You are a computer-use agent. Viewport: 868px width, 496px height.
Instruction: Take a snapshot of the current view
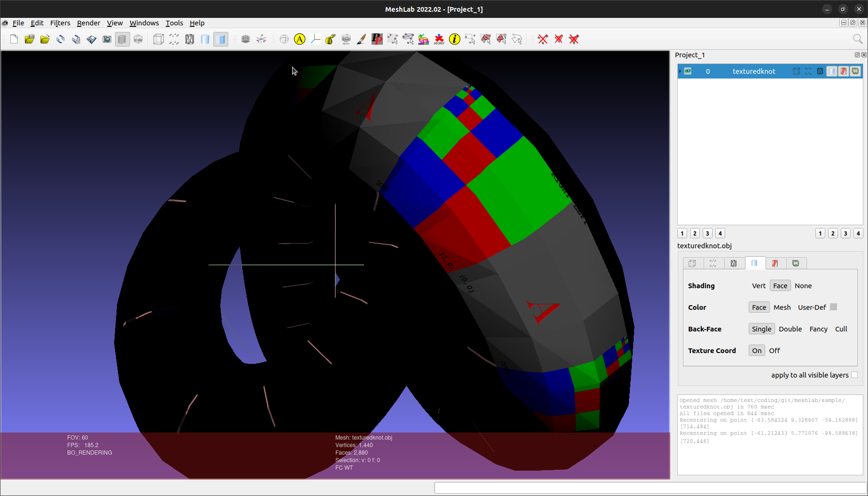click(x=107, y=39)
